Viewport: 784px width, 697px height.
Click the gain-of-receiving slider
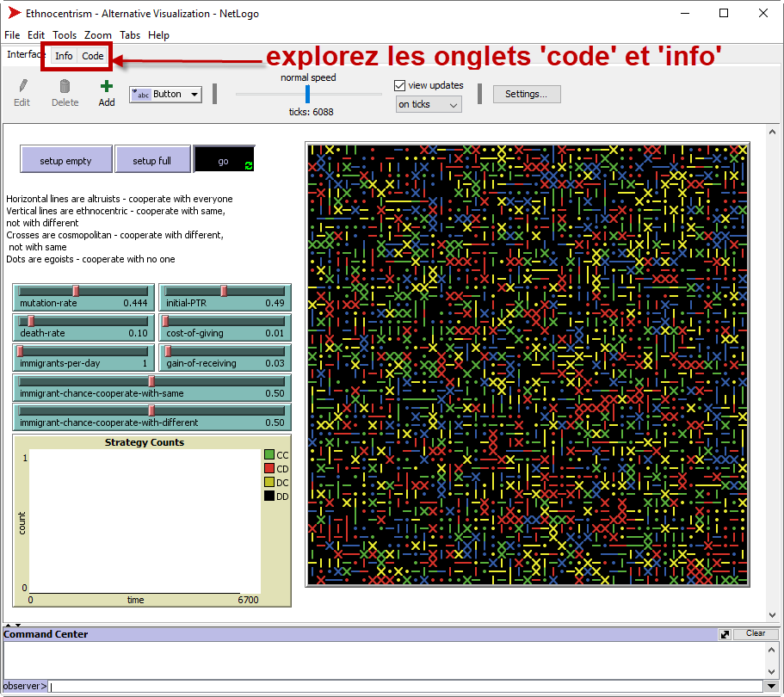(x=225, y=357)
